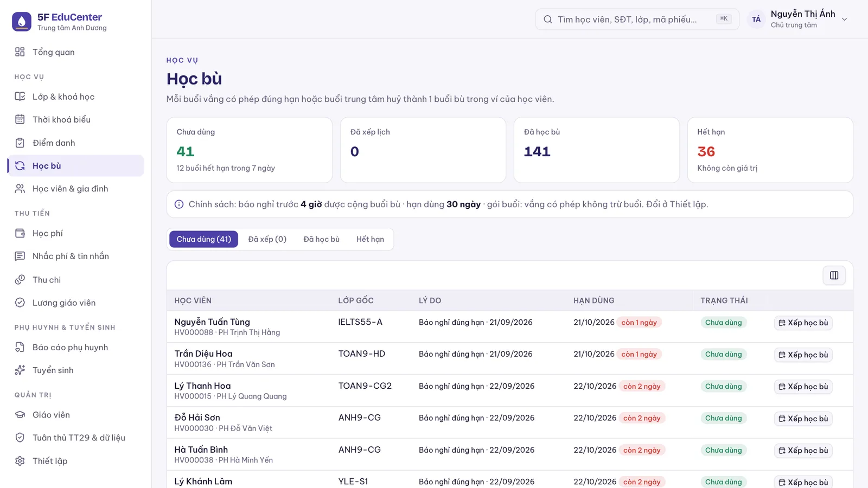Click Chưa dùng status badge for Đỗ Hải Sơn
The width and height of the screenshot is (868, 488).
(x=724, y=418)
